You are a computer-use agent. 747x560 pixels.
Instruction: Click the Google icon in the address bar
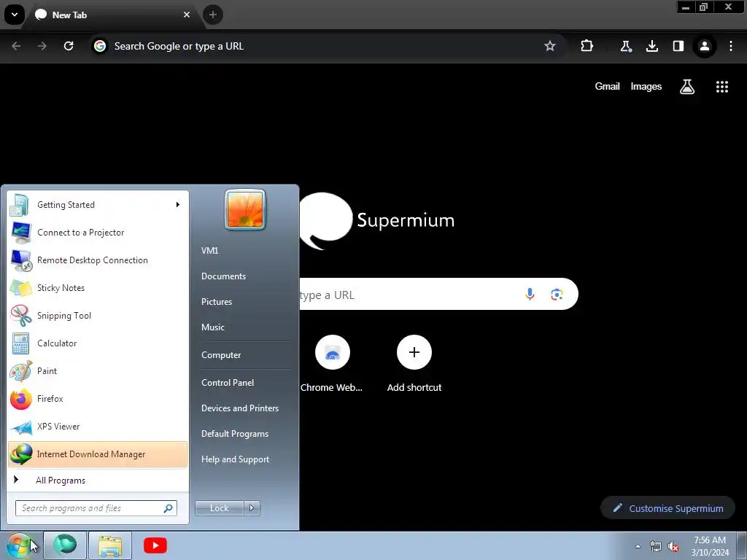(x=100, y=46)
